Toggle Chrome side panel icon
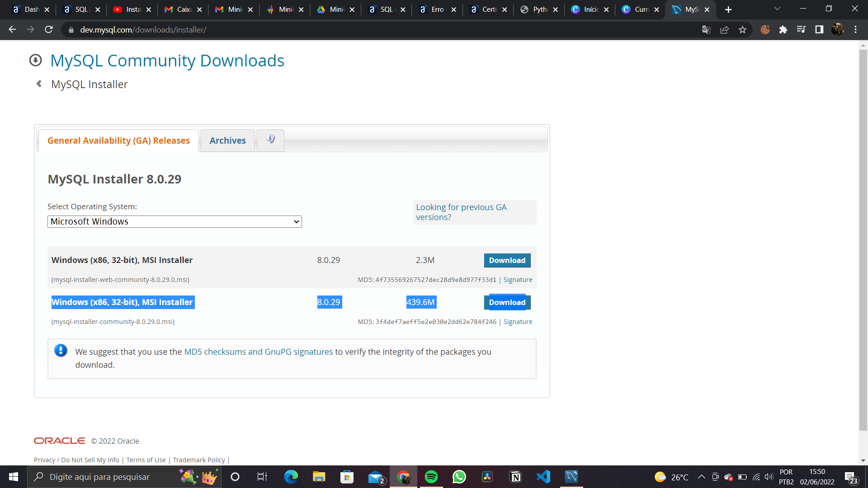The width and height of the screenshot is (868, 488). click(x=819, y=30)
